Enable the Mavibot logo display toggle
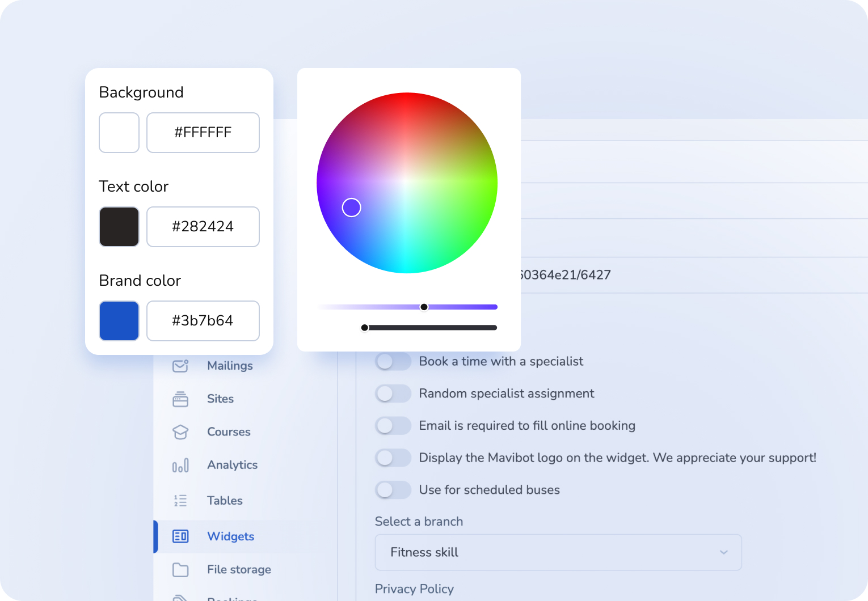Image resolution: width=868 pixels, height=601 pixels. [x=393, y=458]
